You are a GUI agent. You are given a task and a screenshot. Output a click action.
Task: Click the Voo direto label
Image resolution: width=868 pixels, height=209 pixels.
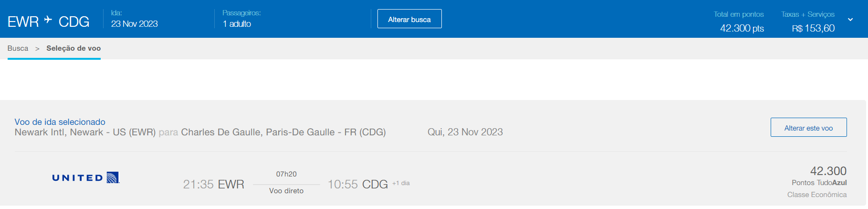[x=286, y=191]
